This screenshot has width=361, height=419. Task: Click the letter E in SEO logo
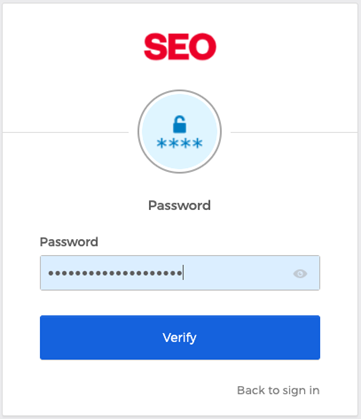coord(179,47)
